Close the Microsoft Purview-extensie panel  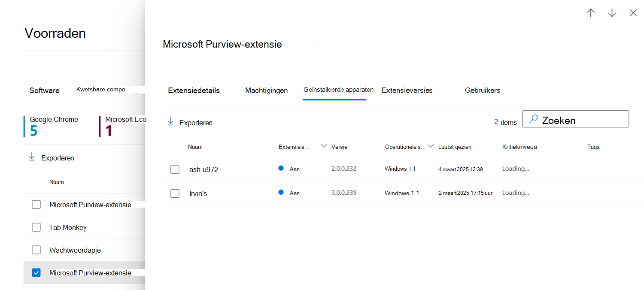coord(633,13)
